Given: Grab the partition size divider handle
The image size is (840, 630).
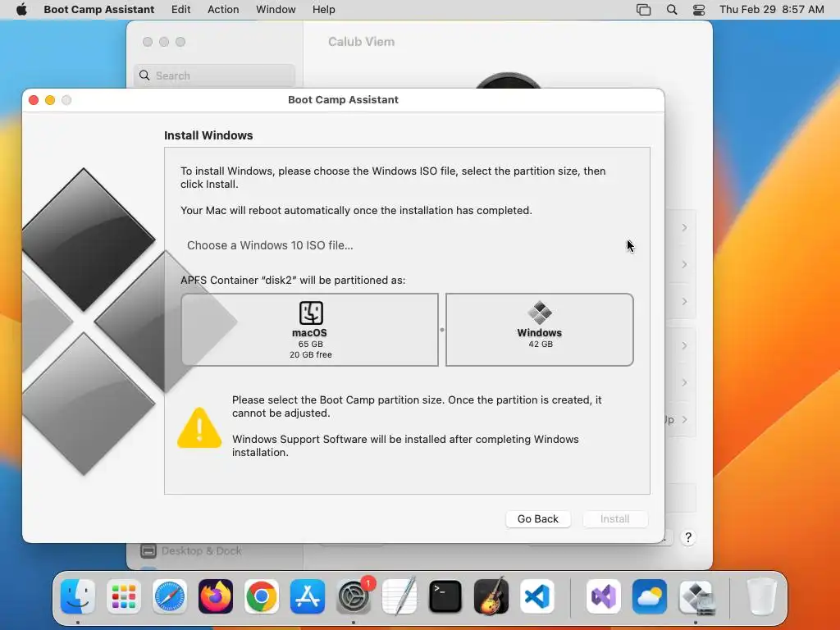Looking at the screenshot, I should click(x=442, y=330).
